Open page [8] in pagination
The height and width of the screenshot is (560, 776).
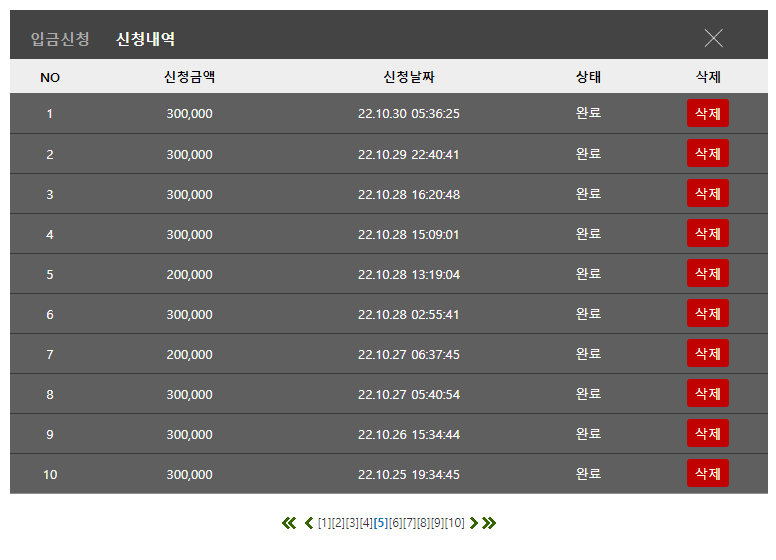click(424, 523)
